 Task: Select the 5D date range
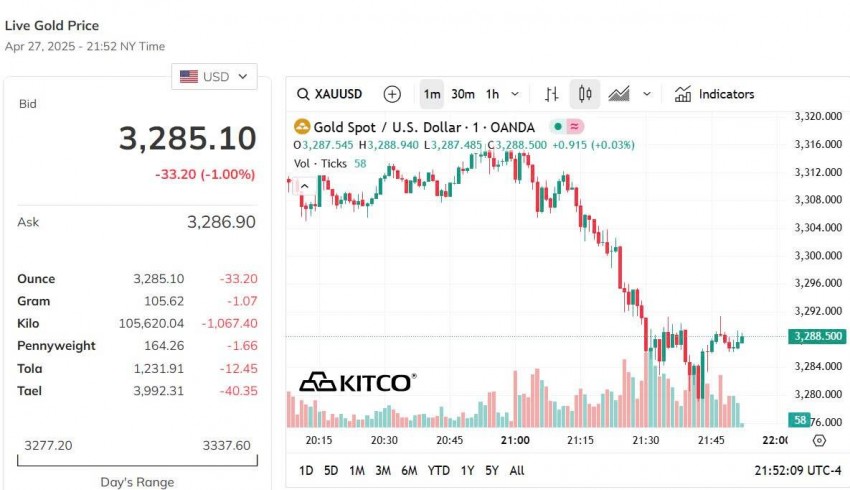click(331, 470)
